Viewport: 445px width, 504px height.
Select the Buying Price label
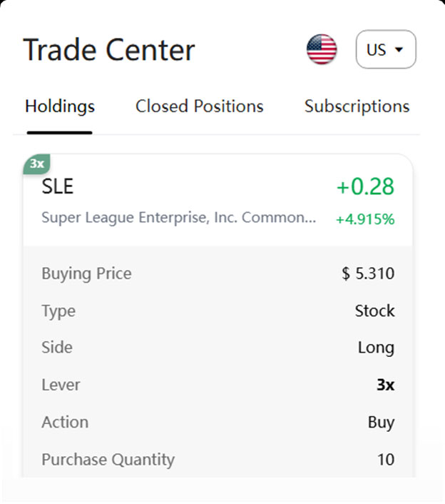pos(86,273)
